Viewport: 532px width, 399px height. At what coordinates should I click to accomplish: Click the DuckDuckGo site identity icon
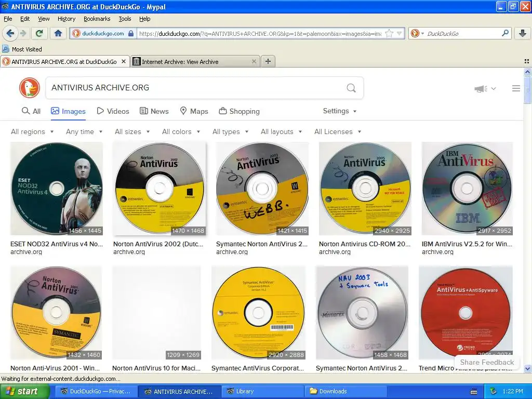click(x=76, y=33)
